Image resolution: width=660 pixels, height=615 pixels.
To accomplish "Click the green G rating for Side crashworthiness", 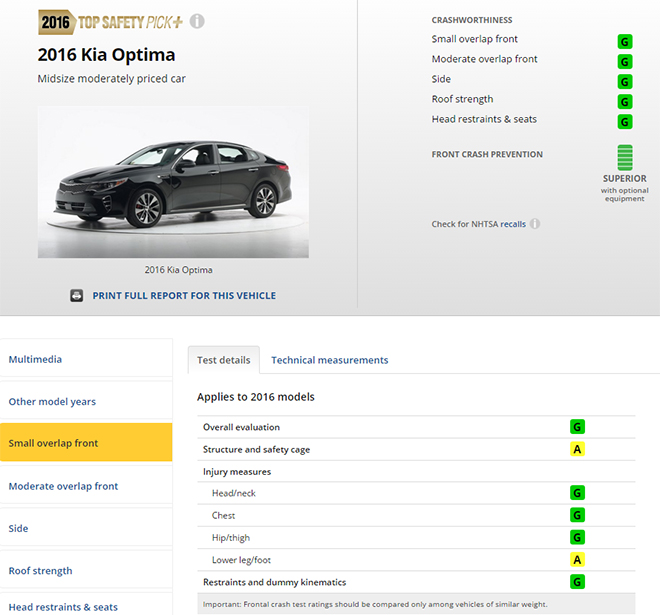I will pos(625,81).
